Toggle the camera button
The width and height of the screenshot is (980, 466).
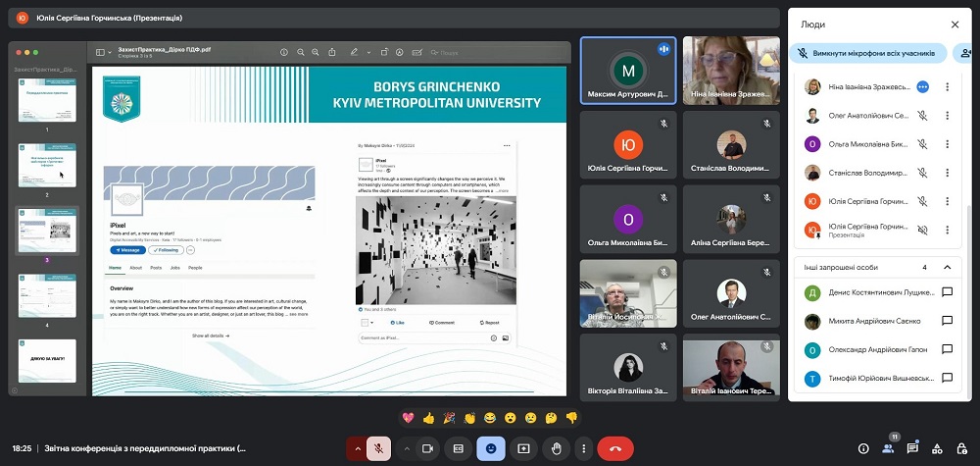coord(427,448)
